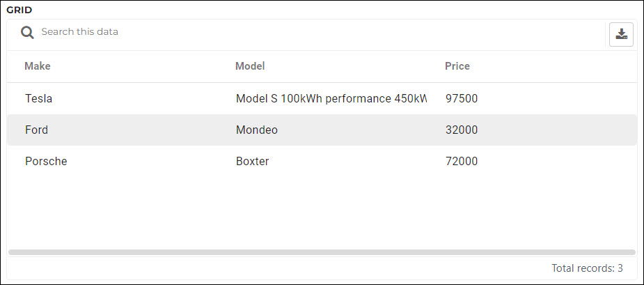
Task: Click the GRID title heading
Action: (19, 10)
